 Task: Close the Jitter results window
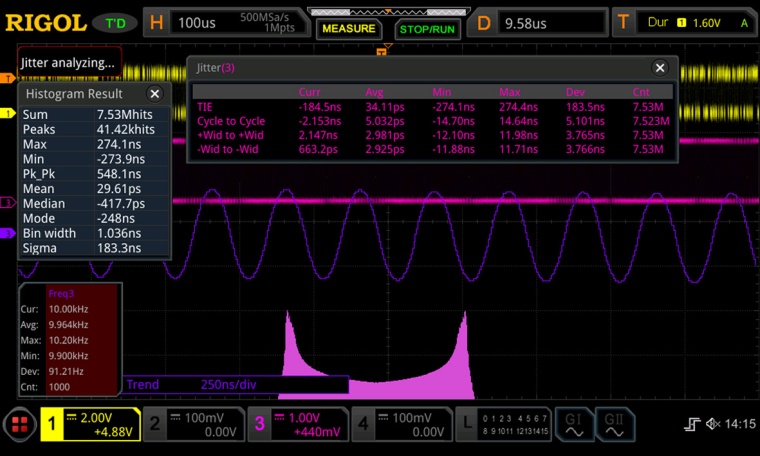pyautogui.click(x=659, y=68)
